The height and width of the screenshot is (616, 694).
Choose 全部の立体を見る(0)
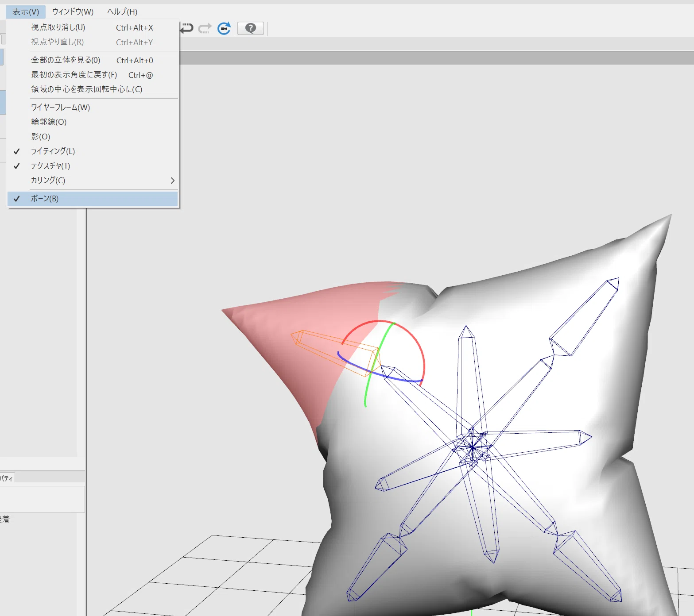(93, 60)
